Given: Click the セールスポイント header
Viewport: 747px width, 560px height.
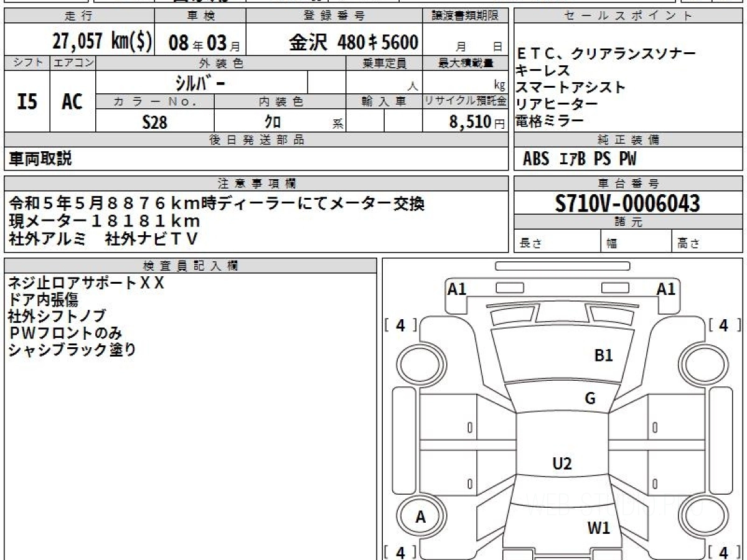Looking at the screenshot, I should point(629,16).
